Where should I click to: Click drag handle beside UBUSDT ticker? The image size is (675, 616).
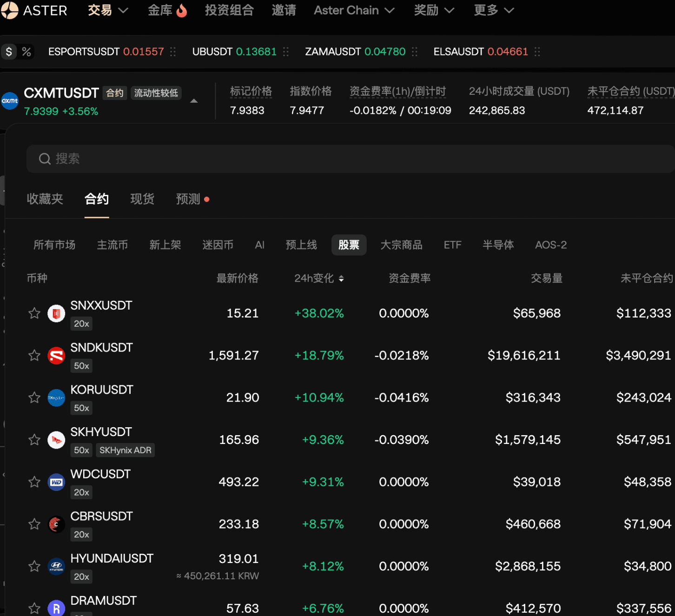pos(286,52)
